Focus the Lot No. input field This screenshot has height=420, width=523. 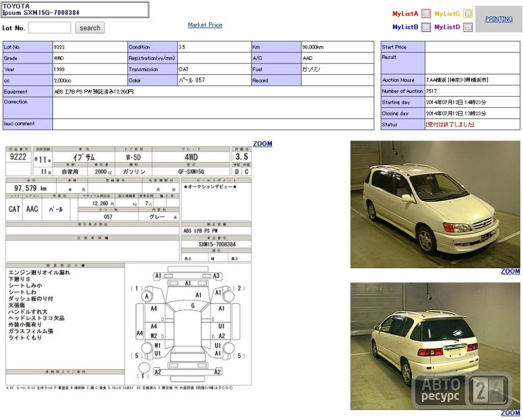point(50,28)
